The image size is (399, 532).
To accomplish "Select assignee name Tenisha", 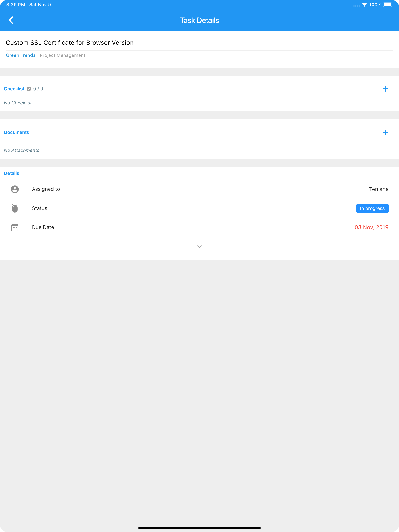I will point(379,189).
